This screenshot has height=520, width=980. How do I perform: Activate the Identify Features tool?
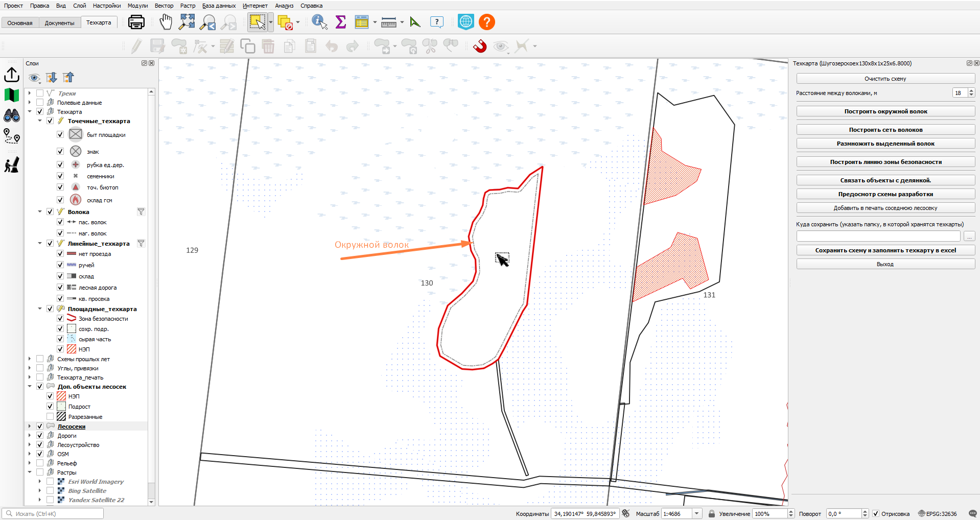pos(319,22)
